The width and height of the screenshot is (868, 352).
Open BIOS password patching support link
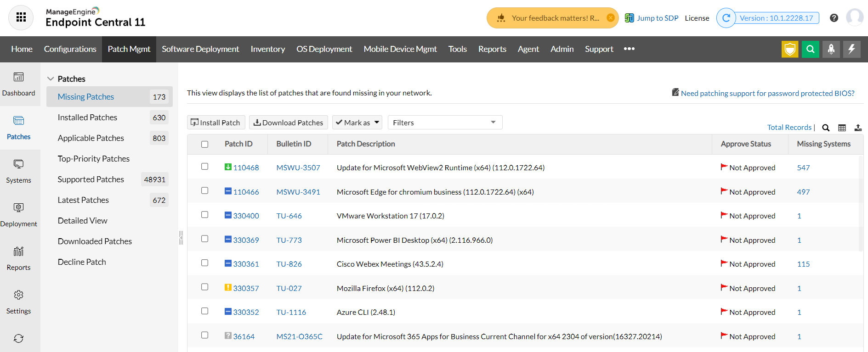pos(768,93)
